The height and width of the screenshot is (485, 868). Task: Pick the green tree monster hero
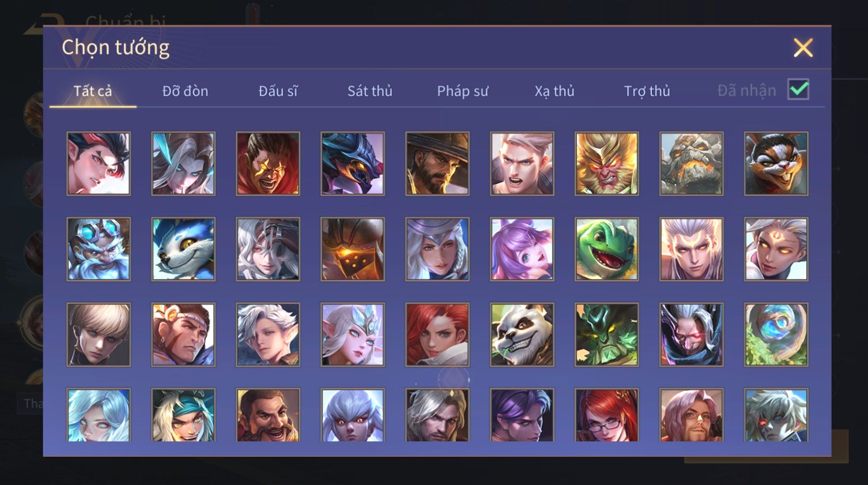[x=606, y=334]
